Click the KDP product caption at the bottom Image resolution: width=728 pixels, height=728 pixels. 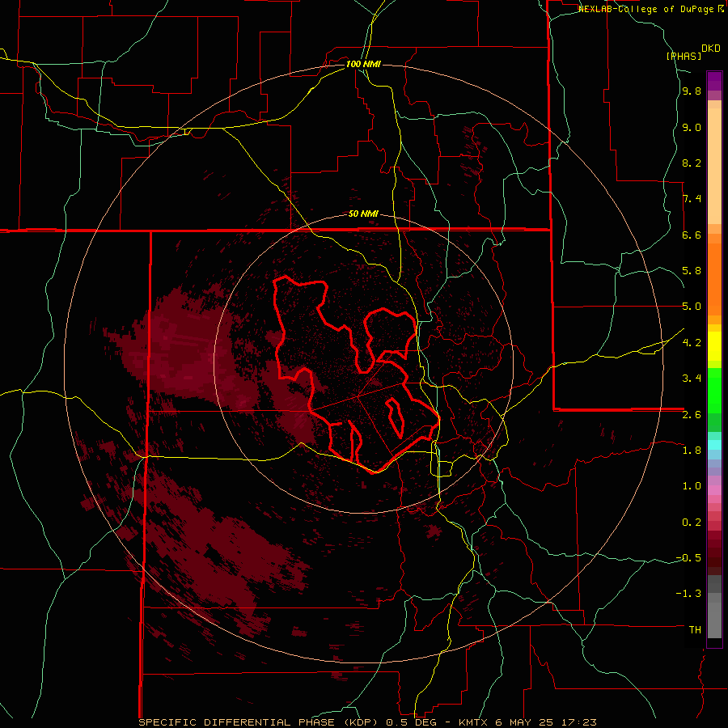pos(367,722)
